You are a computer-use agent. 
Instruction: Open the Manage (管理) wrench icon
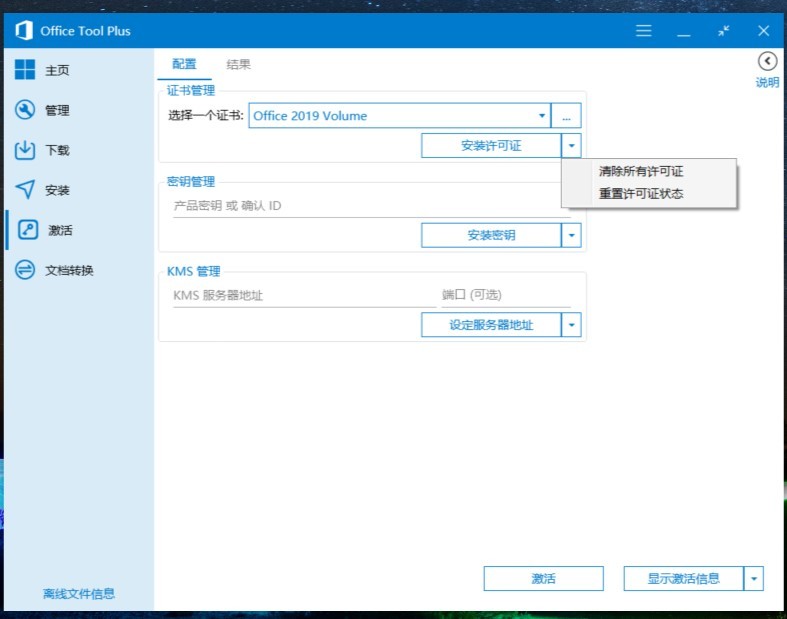coord(25,110)
